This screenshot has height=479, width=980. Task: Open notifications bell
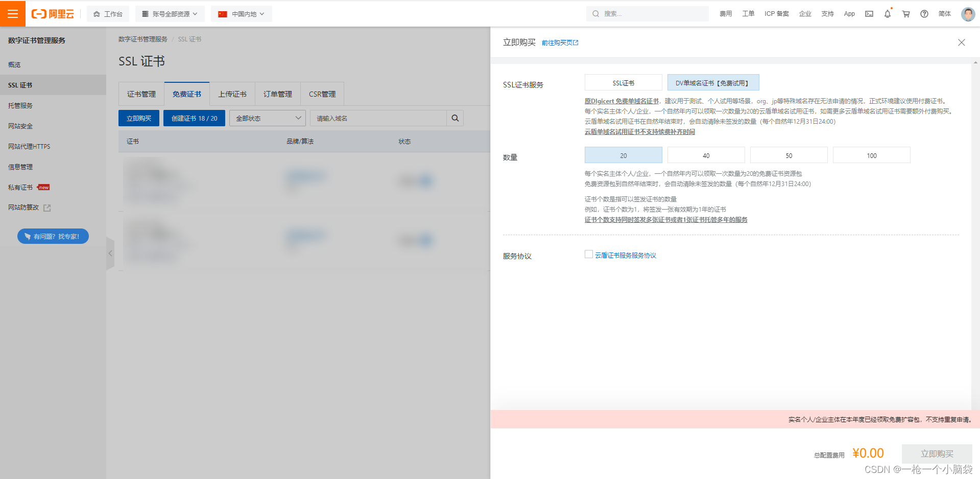pyautogui.click(x=888, y=14)
